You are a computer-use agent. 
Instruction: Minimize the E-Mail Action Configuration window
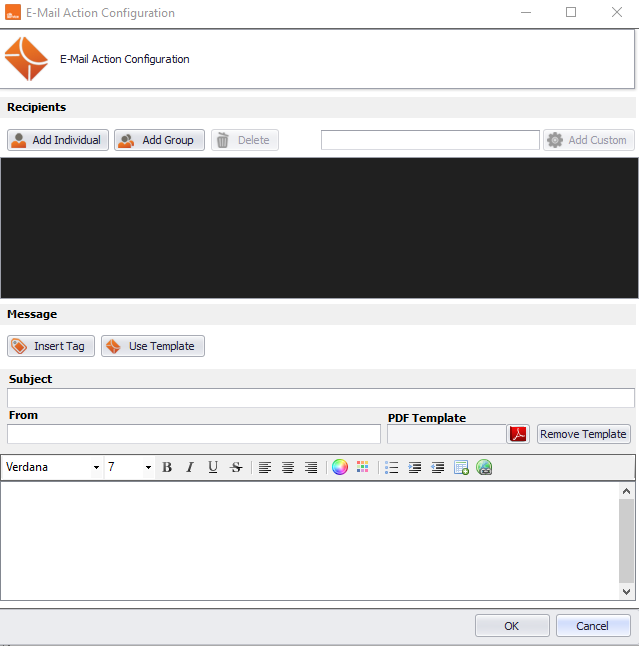(526, 12)
